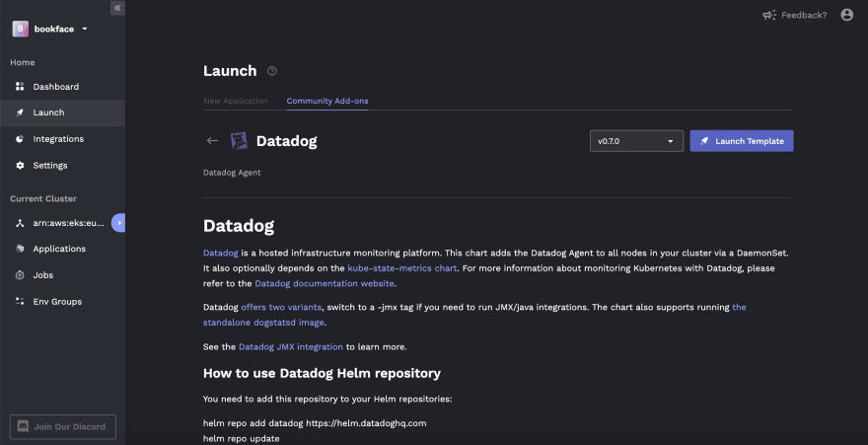
Task: Click the Current Cluster section label
Action: [43, 198]
